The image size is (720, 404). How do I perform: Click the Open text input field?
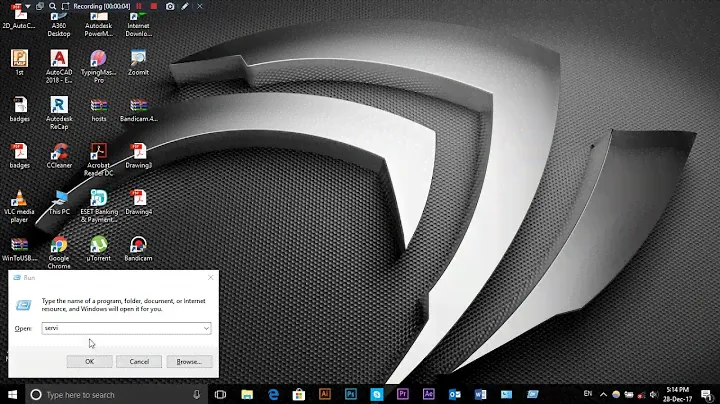pos(122,328)
